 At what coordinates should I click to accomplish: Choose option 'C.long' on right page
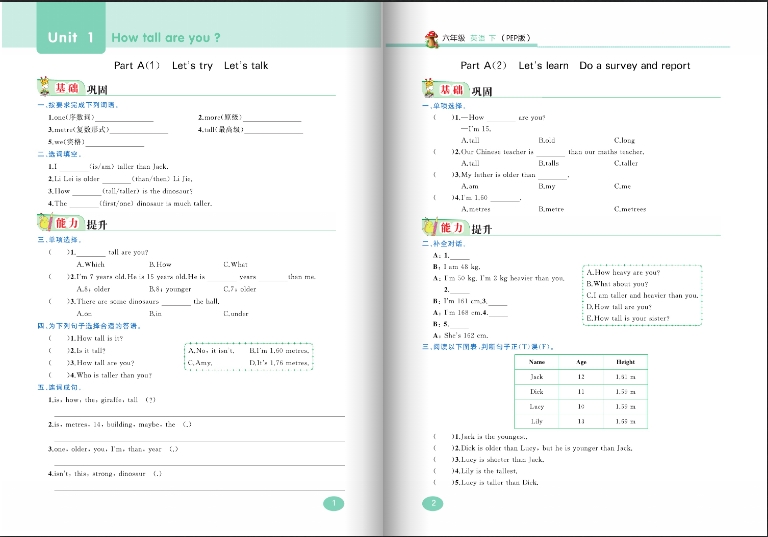click(624, 141)
